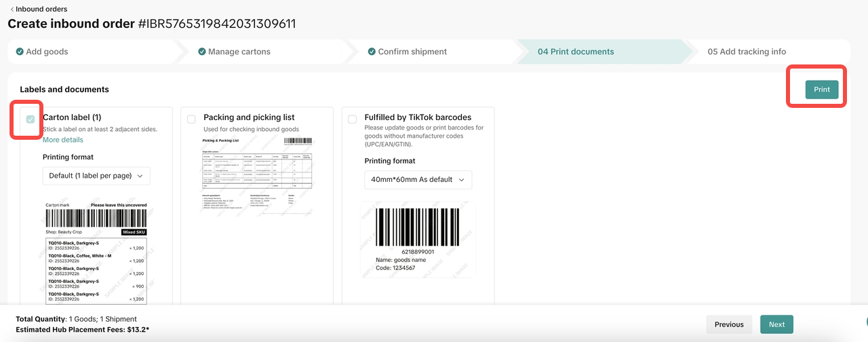Toggle the Carton label checkbox
Image resolution: width=868 pixels, height=342 pixels.
pyautogui.click(x=31, y=119)
